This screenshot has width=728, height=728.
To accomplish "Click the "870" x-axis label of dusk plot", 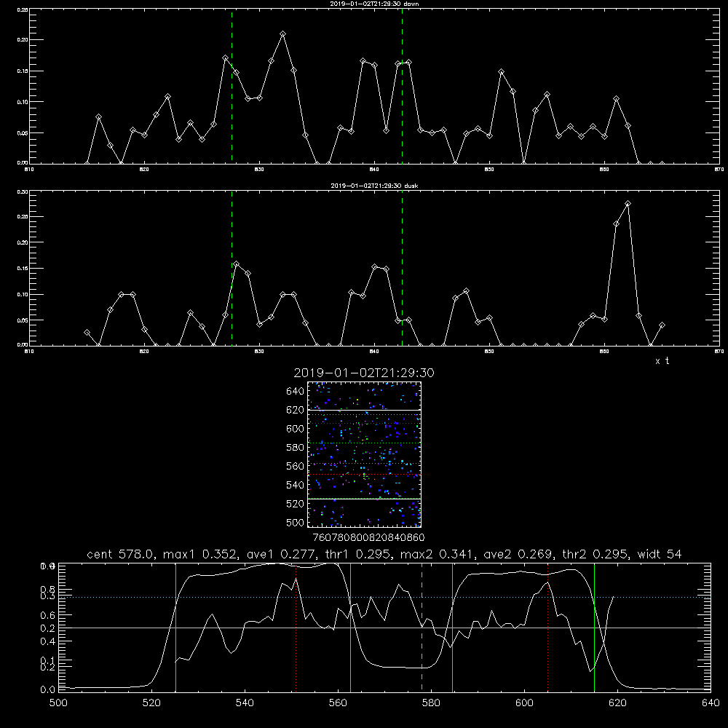I will pos(719,352).
